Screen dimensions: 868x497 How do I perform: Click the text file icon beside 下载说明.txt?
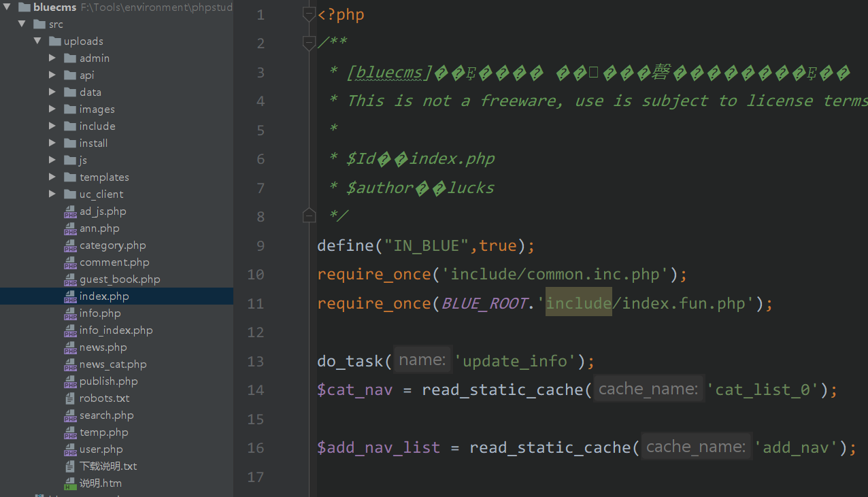coord(70,466)
